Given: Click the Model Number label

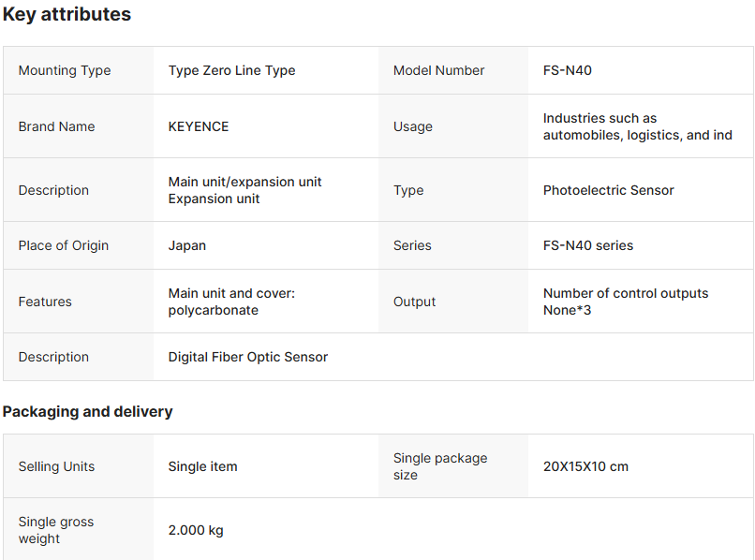Looking at the screenshot, I should 438,70.
